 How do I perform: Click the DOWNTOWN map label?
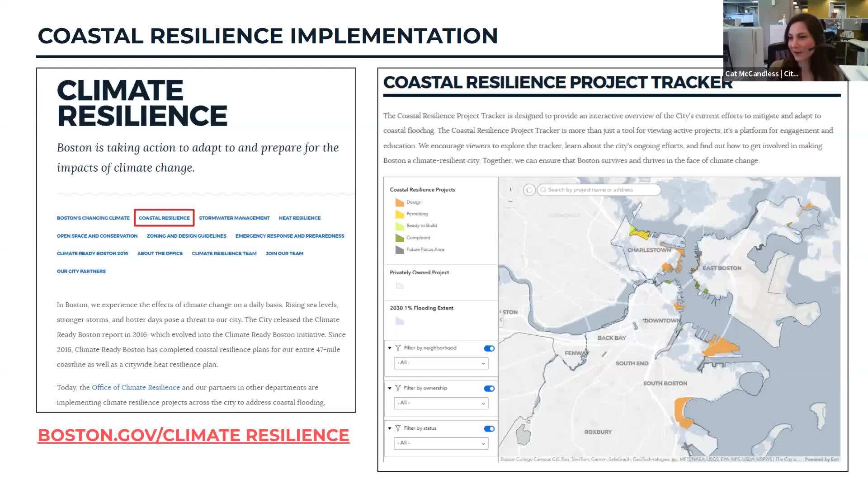tap(662, 320)
